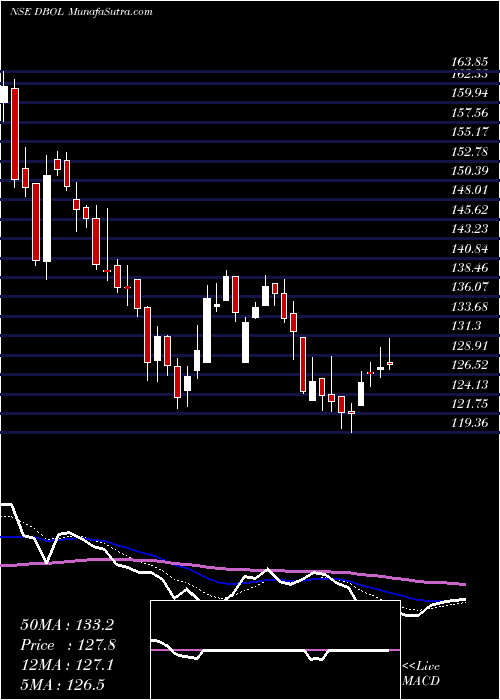The image size is (500, 700).
Task: Select the 143.23 price level label
Action: pos(470,229)
